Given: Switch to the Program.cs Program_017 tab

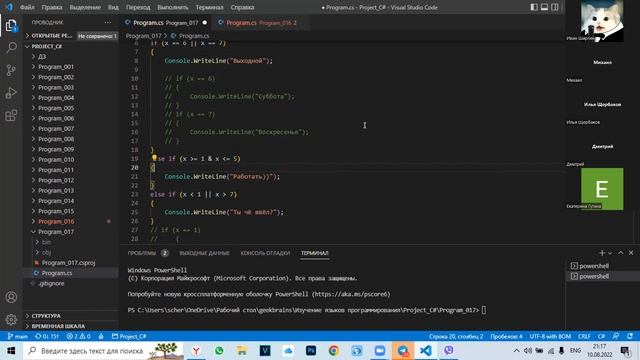Looking at the screenshot, I should point(165,23).
